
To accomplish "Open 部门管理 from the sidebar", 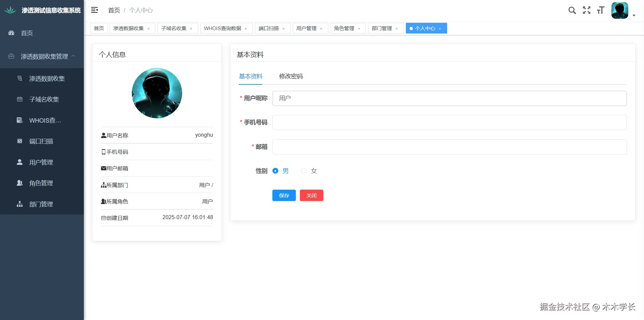I will point(41,204).
